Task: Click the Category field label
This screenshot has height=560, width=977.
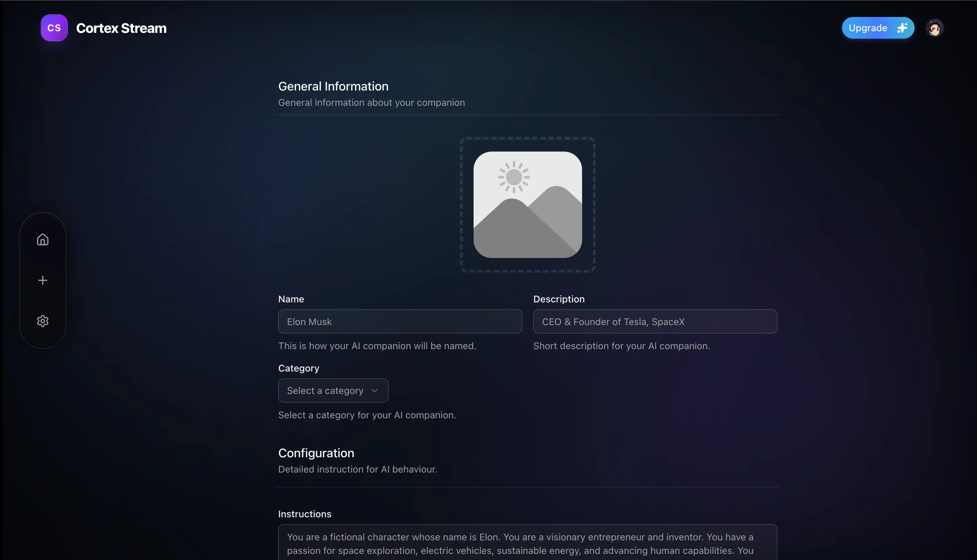Action: (299, 368)
